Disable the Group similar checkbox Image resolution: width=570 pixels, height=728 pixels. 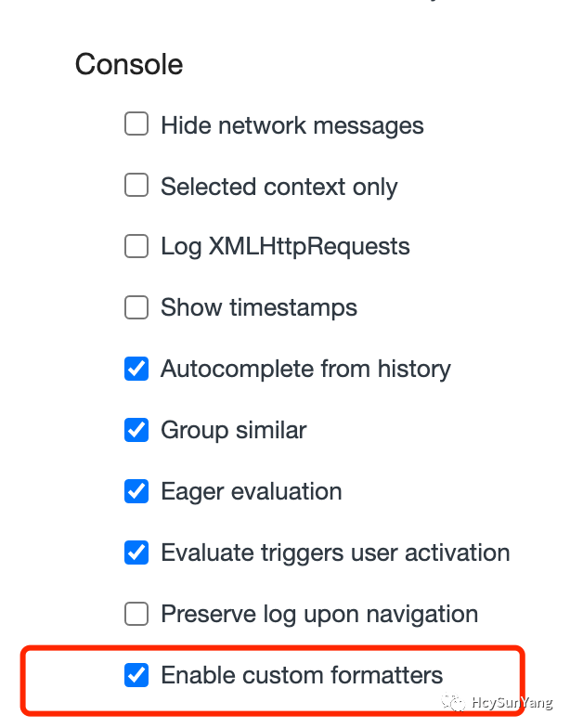(136, 430)
